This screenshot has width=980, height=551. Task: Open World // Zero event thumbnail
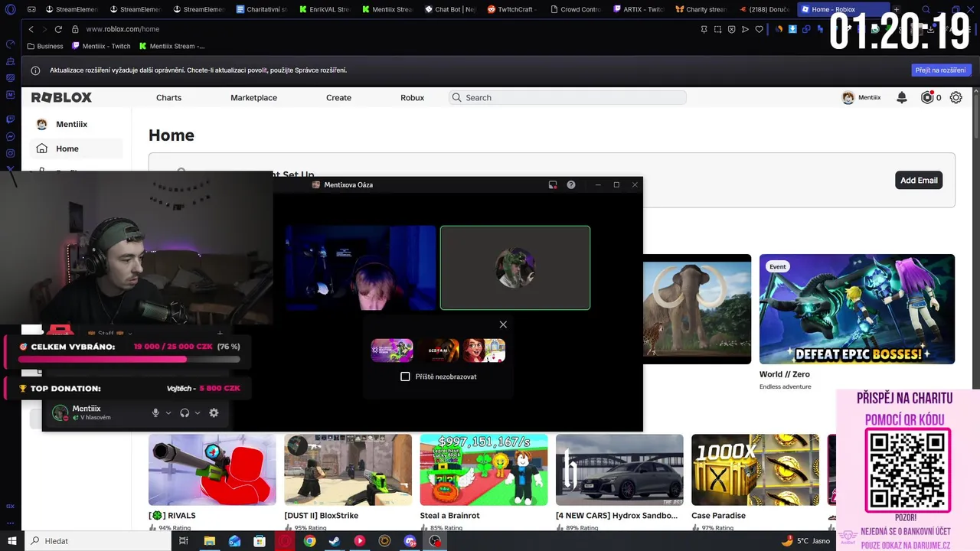[x=857, y=309]
